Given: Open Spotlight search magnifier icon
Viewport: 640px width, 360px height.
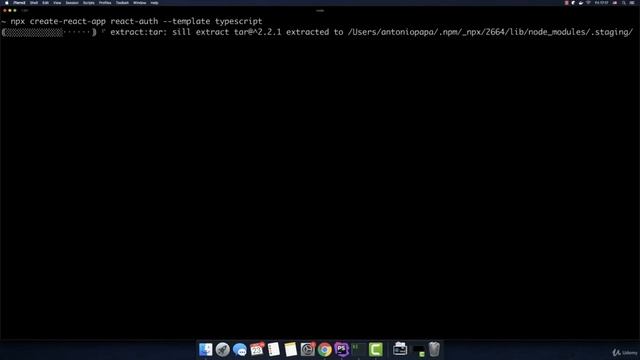Looking at the screenshot, I should (624, 3).
